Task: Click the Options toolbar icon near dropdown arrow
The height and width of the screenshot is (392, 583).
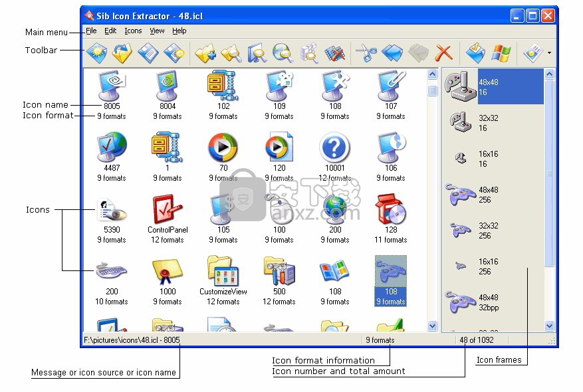Action: click(x=532, y=52)
